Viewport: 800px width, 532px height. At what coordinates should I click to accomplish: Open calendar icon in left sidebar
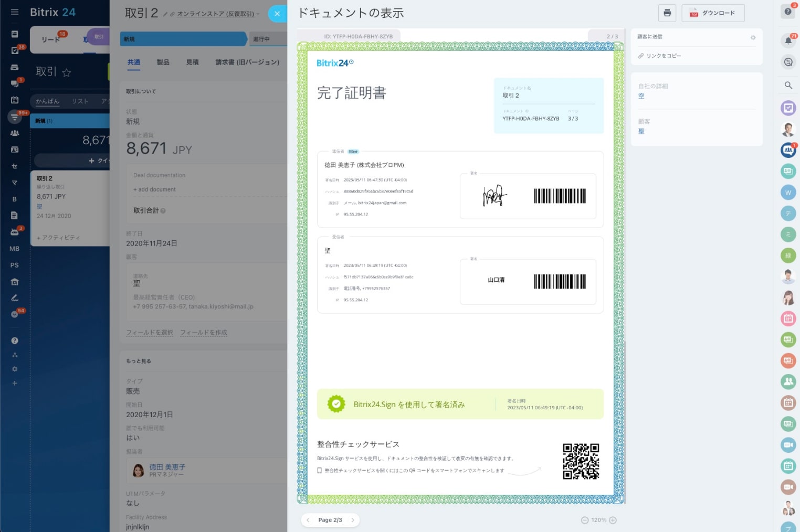15,100
